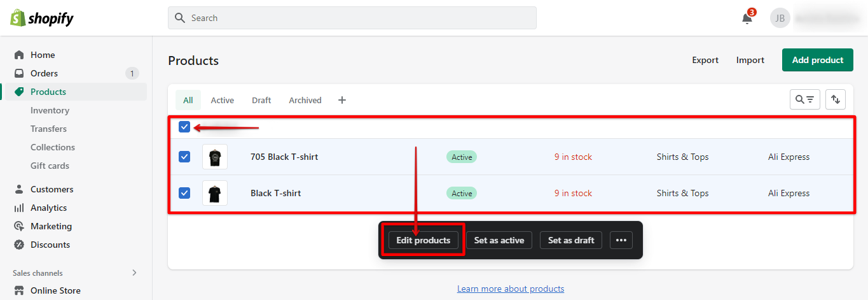Screen dimensions: 868x300
Task: Open Discounts in sidebar
Action: tap(50, 245)
